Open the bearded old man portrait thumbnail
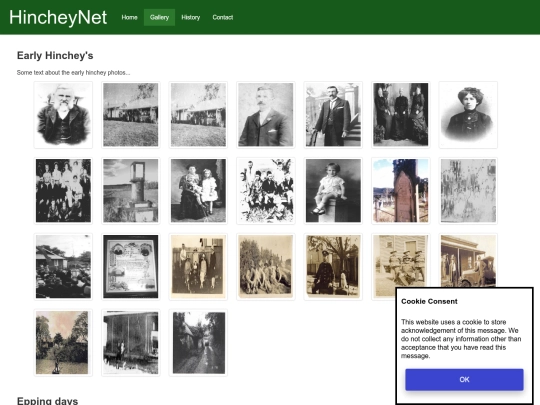 (x=63, y=115)
